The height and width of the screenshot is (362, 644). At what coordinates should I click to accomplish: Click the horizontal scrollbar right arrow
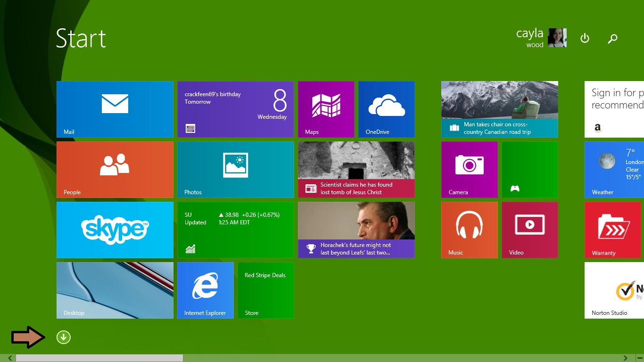click(x=626, y=358)
